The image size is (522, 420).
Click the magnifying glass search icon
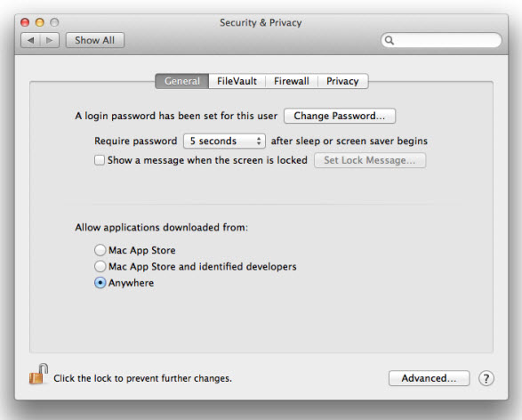point(389,40)
